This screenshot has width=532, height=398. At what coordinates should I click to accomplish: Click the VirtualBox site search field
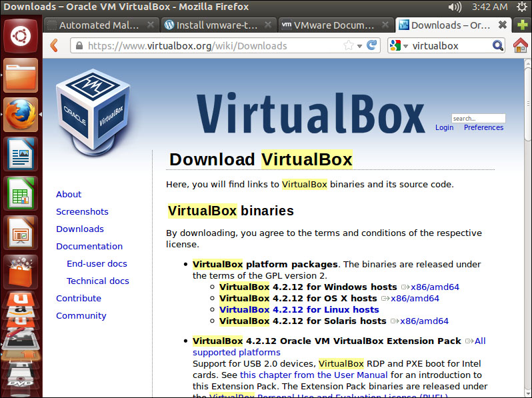click(x=479, y=119)
